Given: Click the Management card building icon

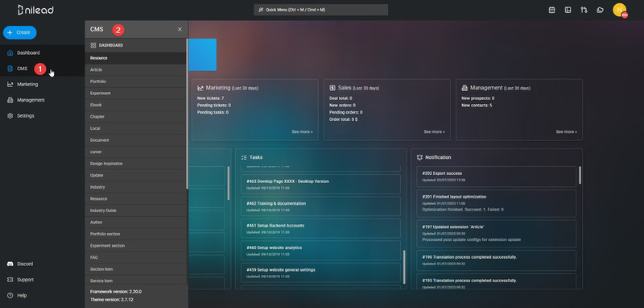Looking at the screenshot, I should (x=464, y=88).
